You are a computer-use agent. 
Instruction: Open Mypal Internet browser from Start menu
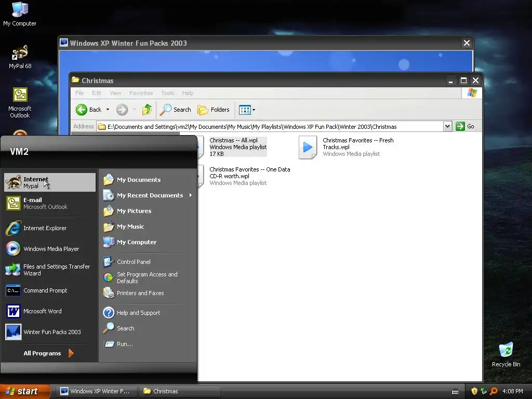(50, 182)
